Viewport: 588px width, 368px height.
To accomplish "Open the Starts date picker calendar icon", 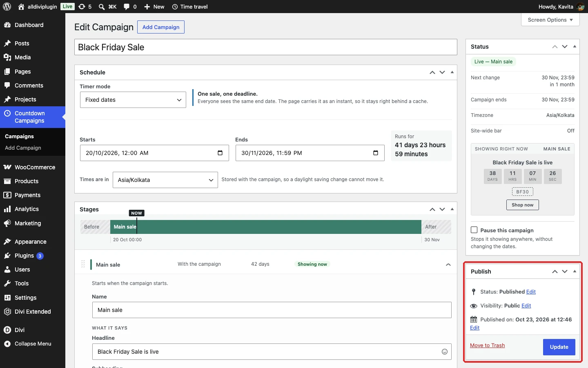I will tap(220, 153).
